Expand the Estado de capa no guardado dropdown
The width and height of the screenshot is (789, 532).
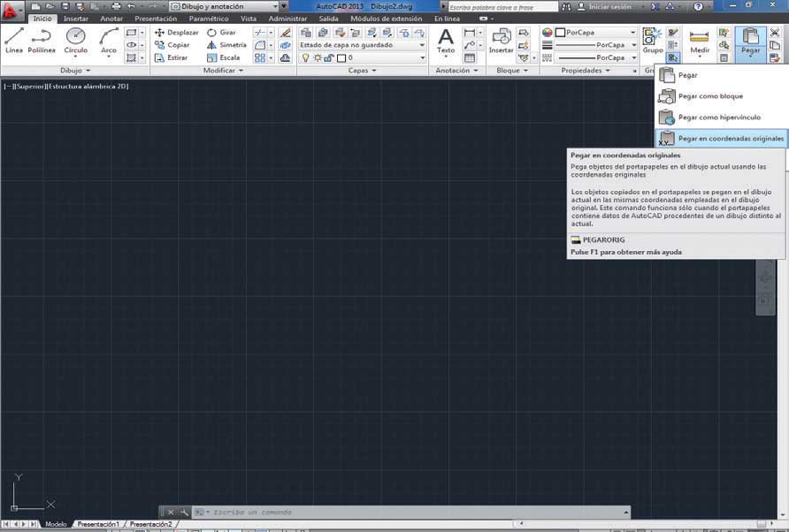(x=362, y=45)
